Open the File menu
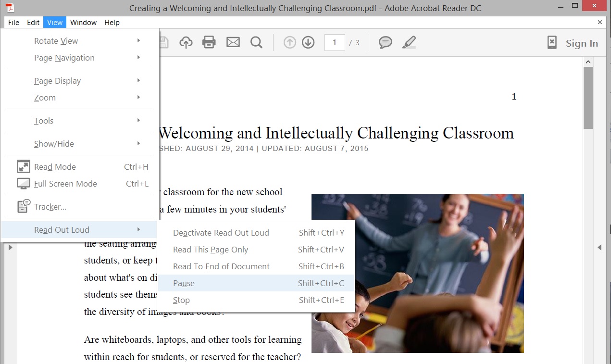Screen dimensions: 611x364 pyautogui.click(x=14, y=22)
